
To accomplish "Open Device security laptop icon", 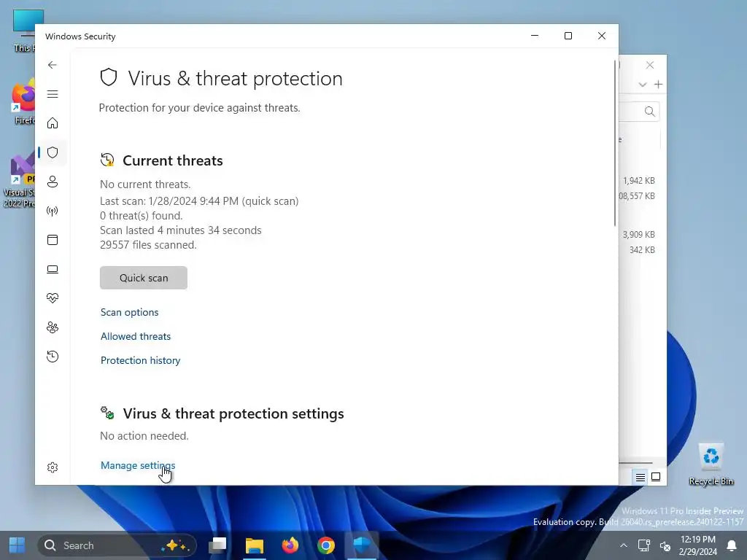I will click(53, 270).
